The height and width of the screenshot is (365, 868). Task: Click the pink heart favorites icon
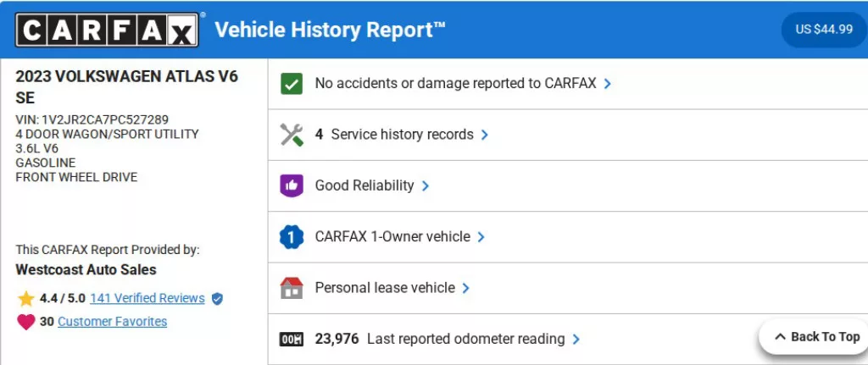26,322
